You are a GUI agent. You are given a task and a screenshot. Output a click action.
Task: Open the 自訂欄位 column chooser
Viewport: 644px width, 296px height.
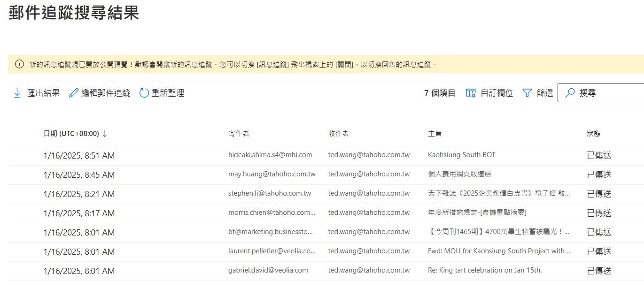(497, 93)
